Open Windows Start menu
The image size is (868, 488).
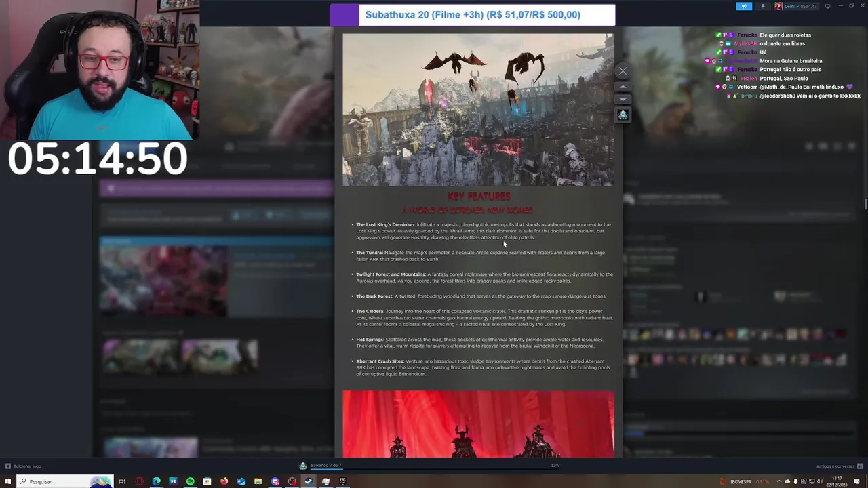(8, 481)
